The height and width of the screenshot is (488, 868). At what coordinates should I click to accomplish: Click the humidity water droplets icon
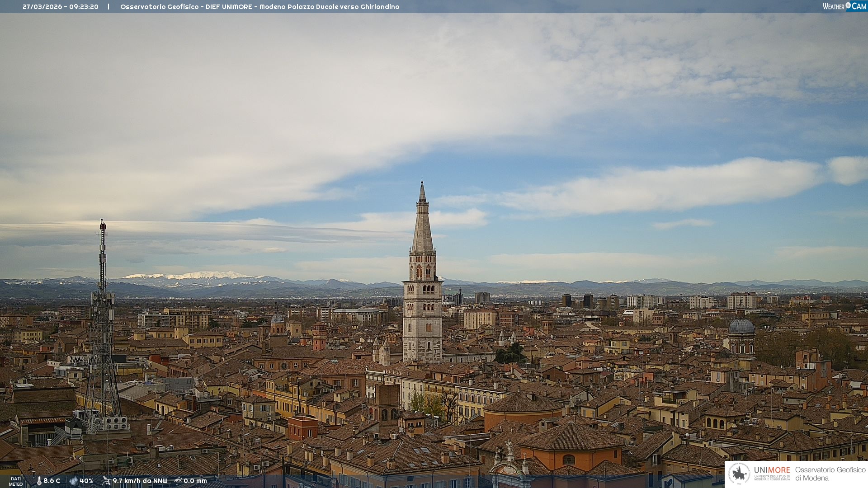(x=73, y=481)
